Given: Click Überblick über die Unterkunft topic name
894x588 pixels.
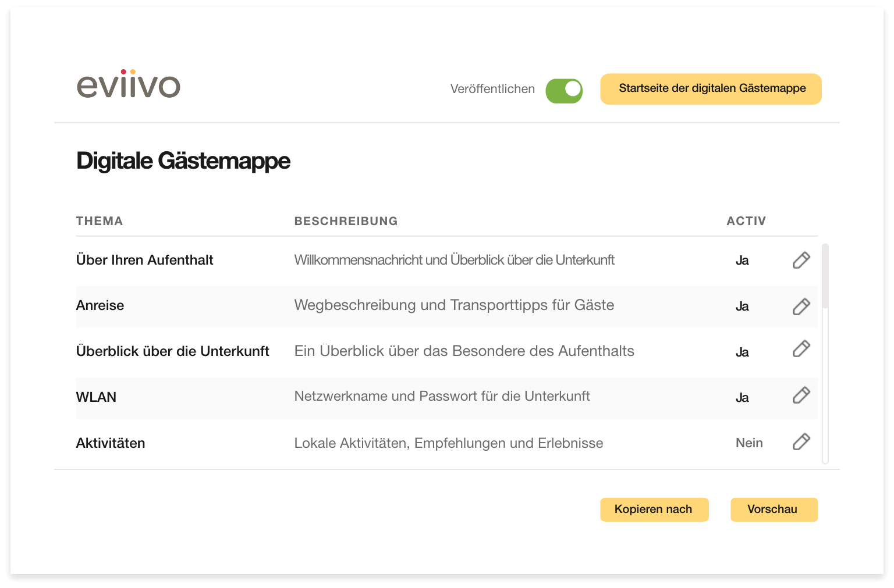Looking at the screenshot, I should tap(173, 351).
